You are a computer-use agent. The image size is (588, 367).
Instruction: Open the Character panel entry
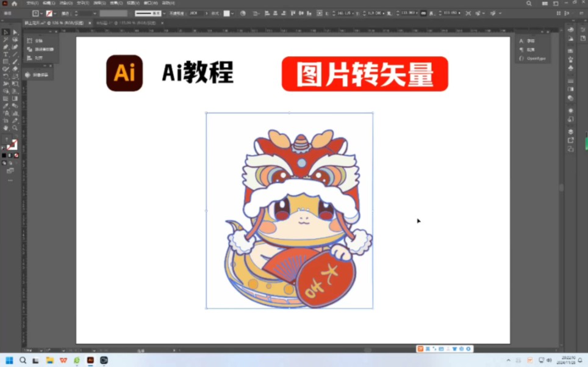point(527,41)
